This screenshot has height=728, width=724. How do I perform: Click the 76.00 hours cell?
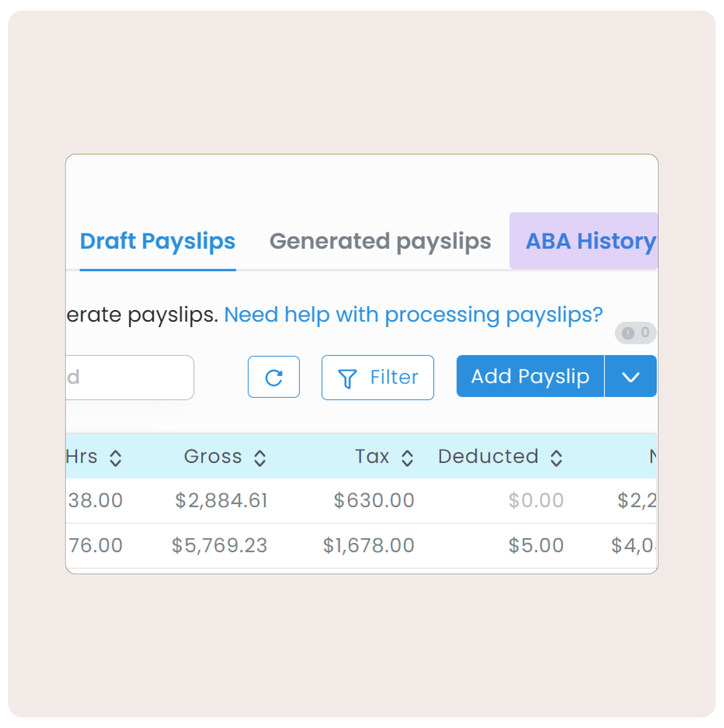[x=96, y=545]
